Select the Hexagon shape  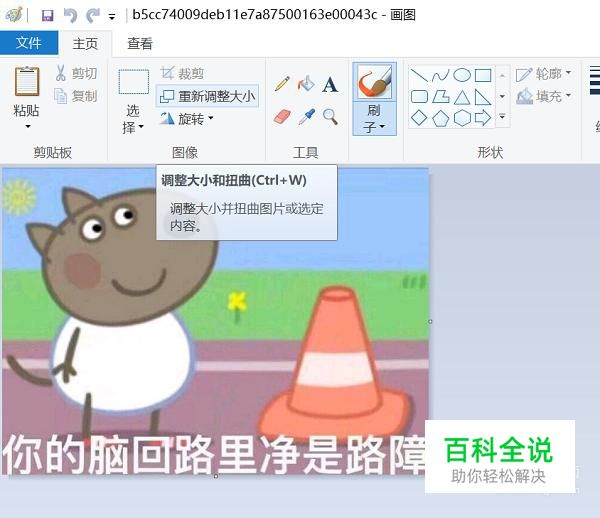click(x=462, y=118)
